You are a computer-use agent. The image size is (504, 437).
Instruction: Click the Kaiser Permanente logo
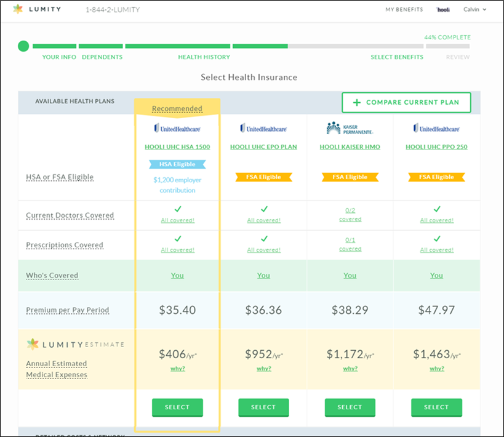(x=350, y=128)
